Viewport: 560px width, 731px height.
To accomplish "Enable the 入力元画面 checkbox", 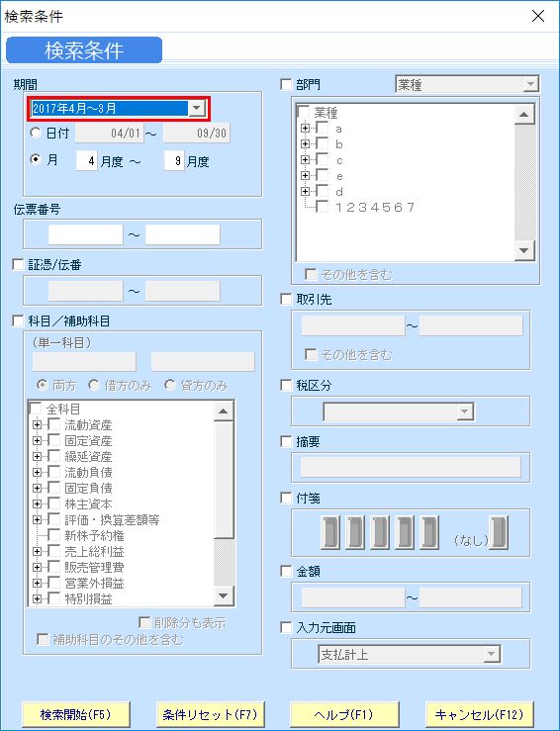I will click(x=286, y=627).
